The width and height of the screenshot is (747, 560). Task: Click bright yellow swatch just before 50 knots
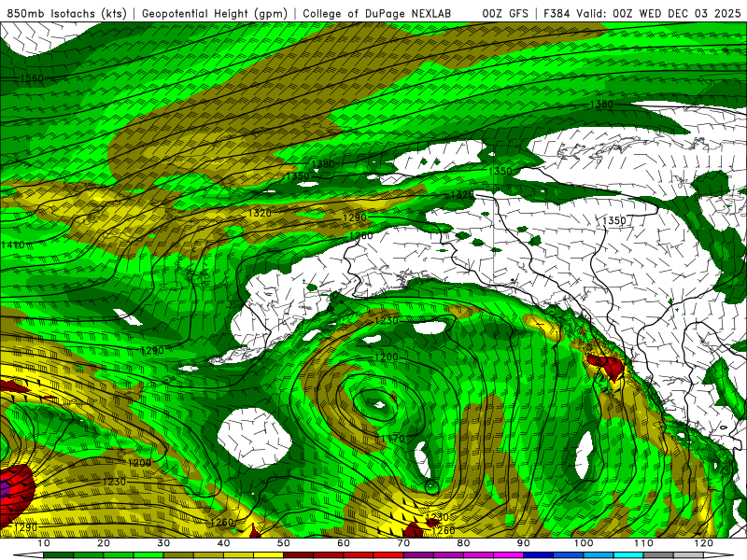pos(268,555)
